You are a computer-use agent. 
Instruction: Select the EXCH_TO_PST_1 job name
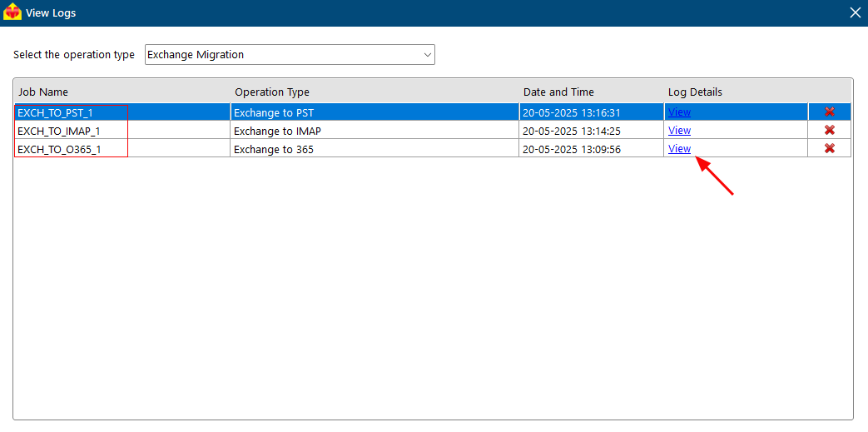(x=56, y=113)
